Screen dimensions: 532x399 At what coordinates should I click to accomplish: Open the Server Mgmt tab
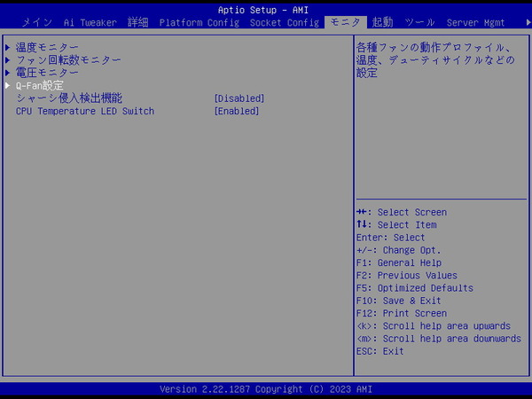[476, 21]
